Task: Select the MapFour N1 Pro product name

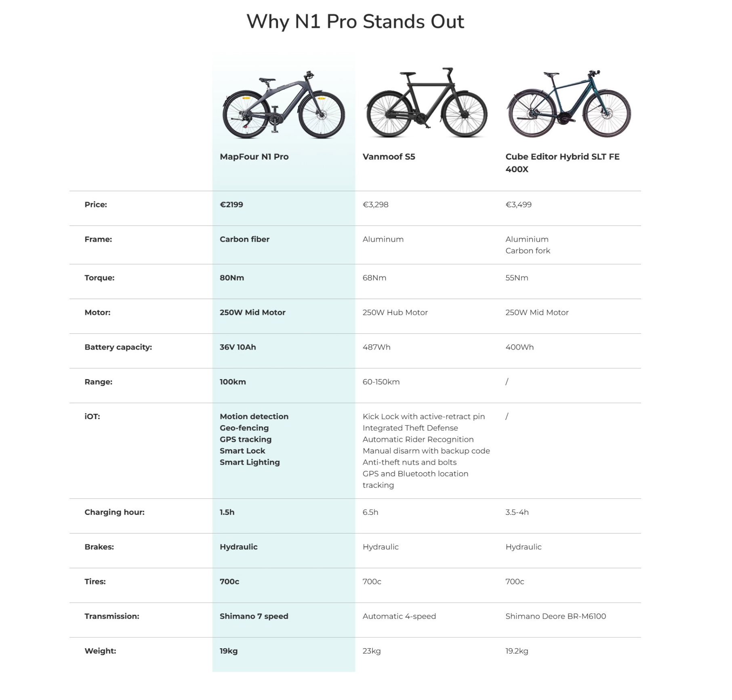Action: click(x=254, y=157)
